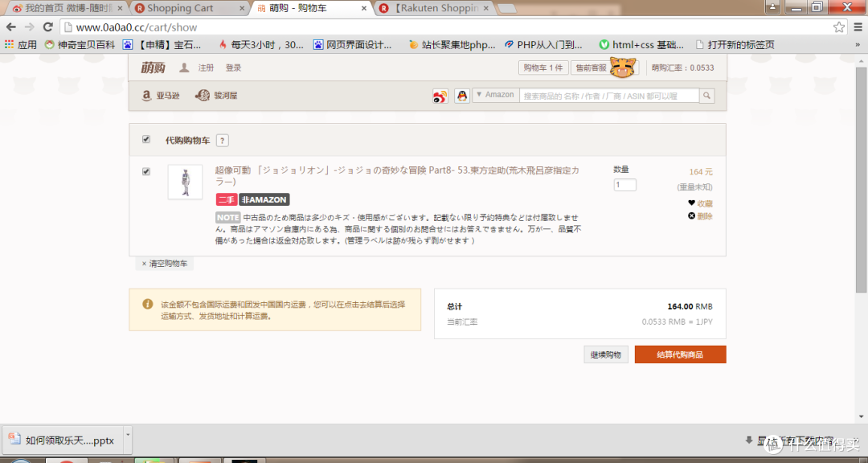868x463 pixels.
Task: Click the 164 元 price text
Action: pos(700,172)
